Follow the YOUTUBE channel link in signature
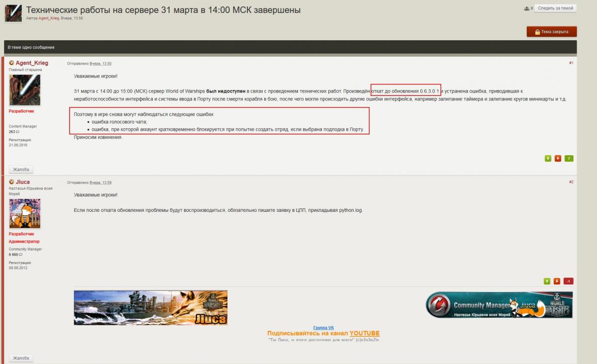The image size is (597, 364). (x=364, y=334)
